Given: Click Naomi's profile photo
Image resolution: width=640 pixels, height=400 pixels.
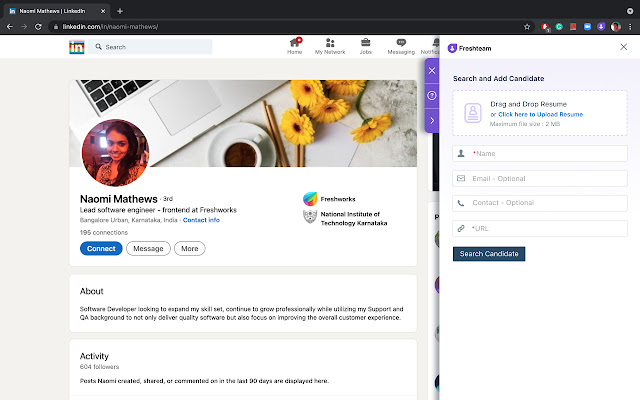Looking at the screenshot, I should pyautogui.click(x=115, y=153).
